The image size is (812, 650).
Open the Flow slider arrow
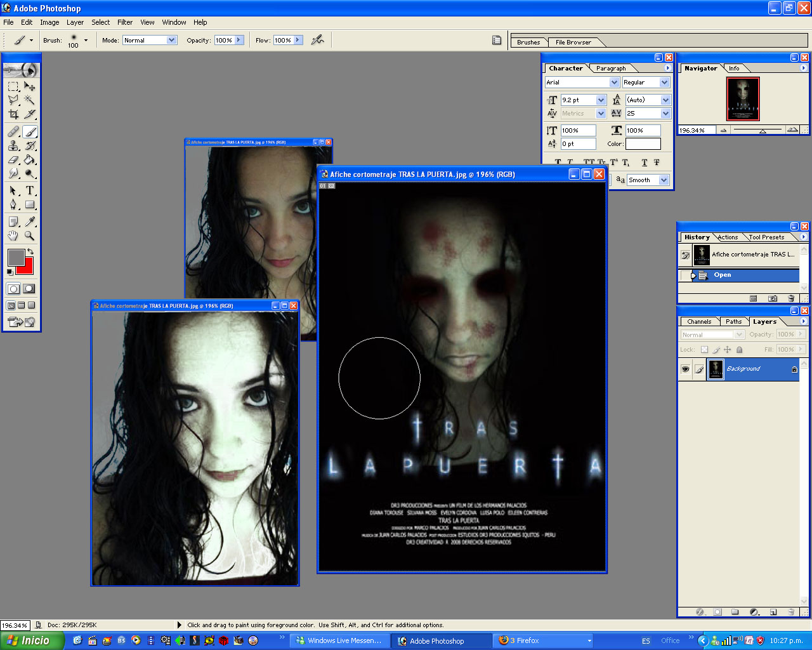pos(298,40)
